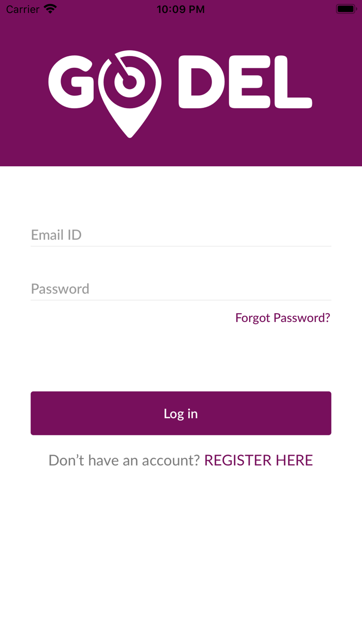This screenshot has width=362, height=644.
Task: Click the underline beneath the Email ID field
Action: (x=180, y=246)
